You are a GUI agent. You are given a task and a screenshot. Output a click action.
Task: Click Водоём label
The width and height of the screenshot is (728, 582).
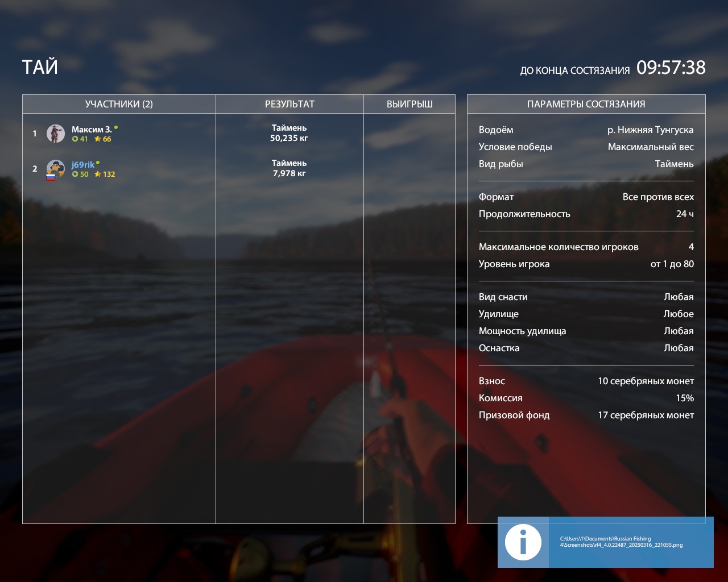(x=496, y=130)
